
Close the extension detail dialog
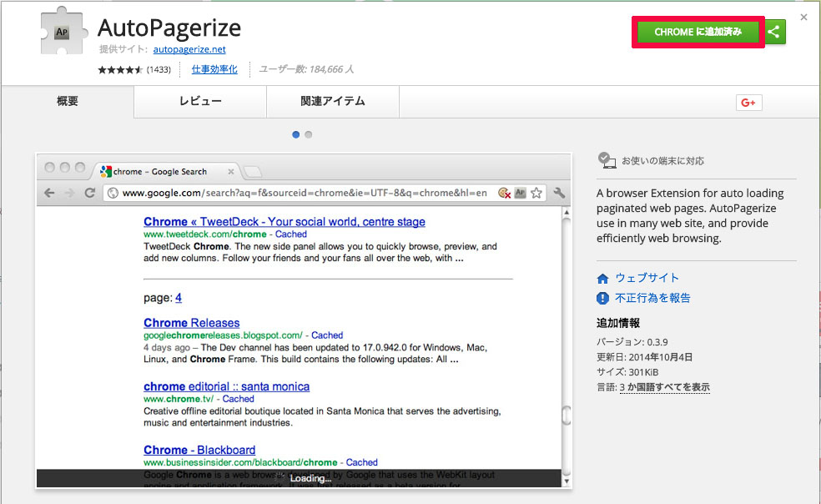pyautogui.click(x=803, y=18)
